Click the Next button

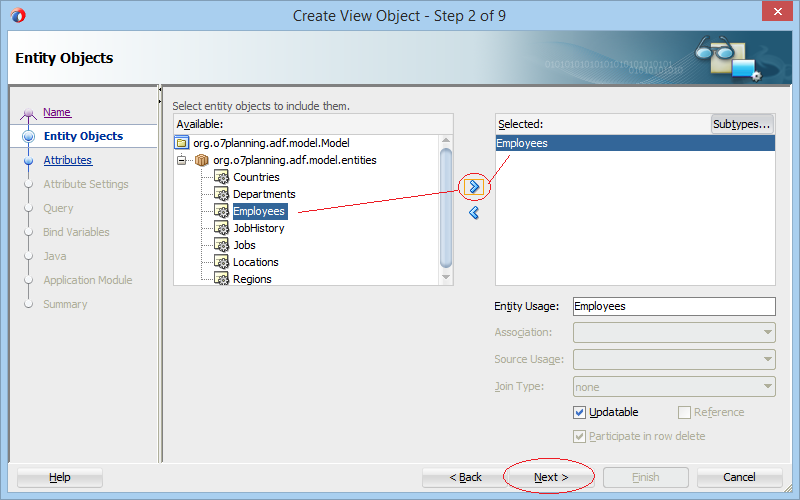click(x=551, y=477)
